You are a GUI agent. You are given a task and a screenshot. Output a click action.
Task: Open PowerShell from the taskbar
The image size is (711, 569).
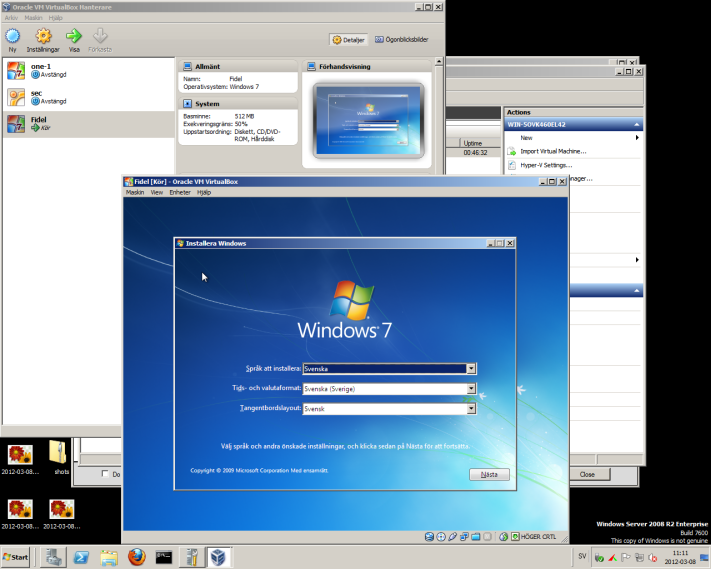82,557
